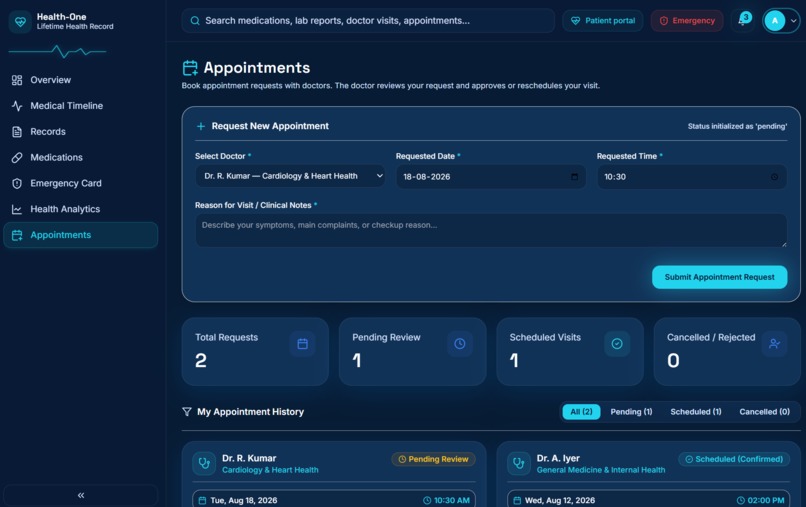Click the Reason for Visit textarea
Image resolution: width=806 pixels, height=507 pixels.
pyautogui.click(x=491, y=230)
